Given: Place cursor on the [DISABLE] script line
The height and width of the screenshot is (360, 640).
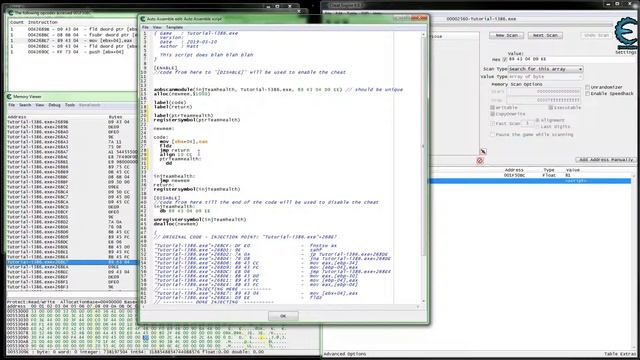Looking at the screenshot, I should tap(167, 198).
